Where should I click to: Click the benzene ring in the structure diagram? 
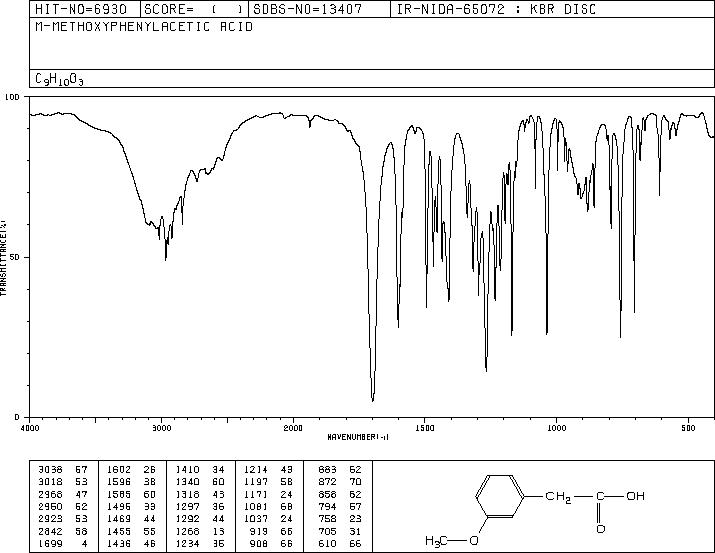click(499, 496)
